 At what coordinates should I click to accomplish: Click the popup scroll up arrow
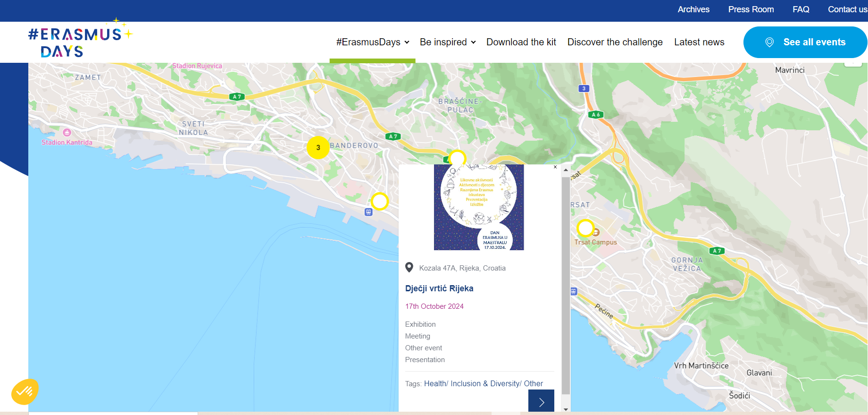coord(566,169)
